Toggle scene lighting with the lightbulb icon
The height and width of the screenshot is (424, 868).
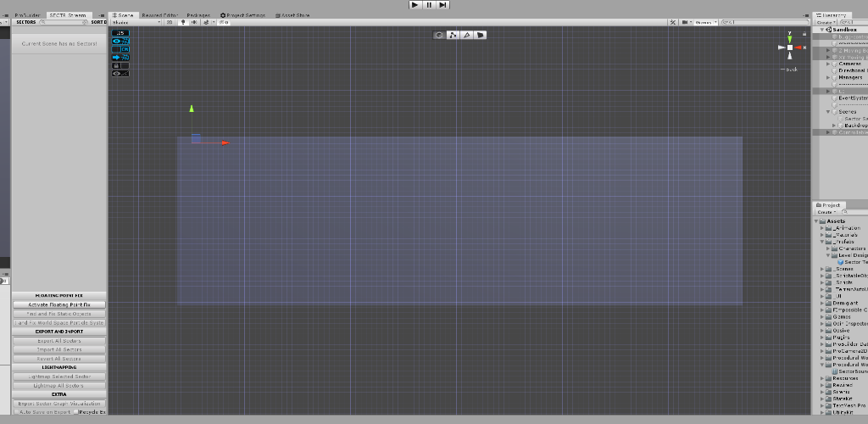183,22
